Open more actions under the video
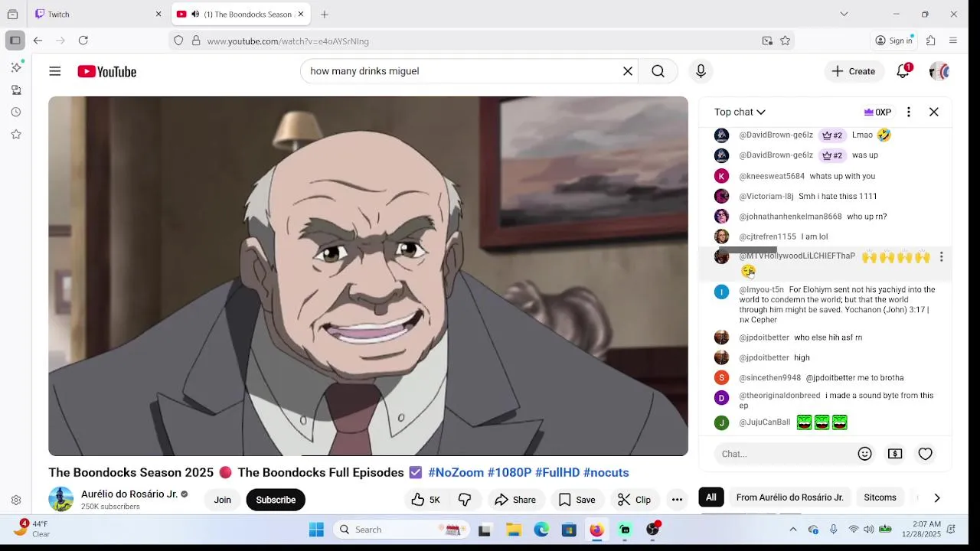Screen dimensions: 980x551 [677, 500]
